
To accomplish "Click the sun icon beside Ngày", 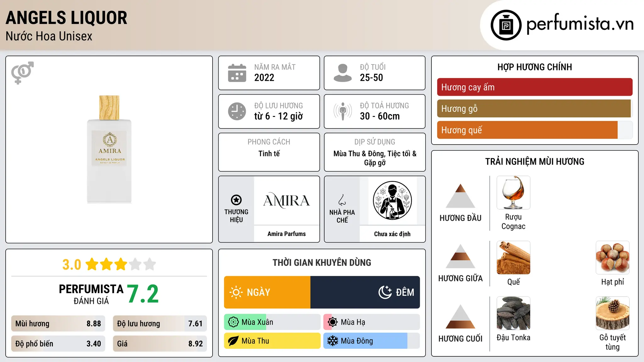I will (236, 292).
